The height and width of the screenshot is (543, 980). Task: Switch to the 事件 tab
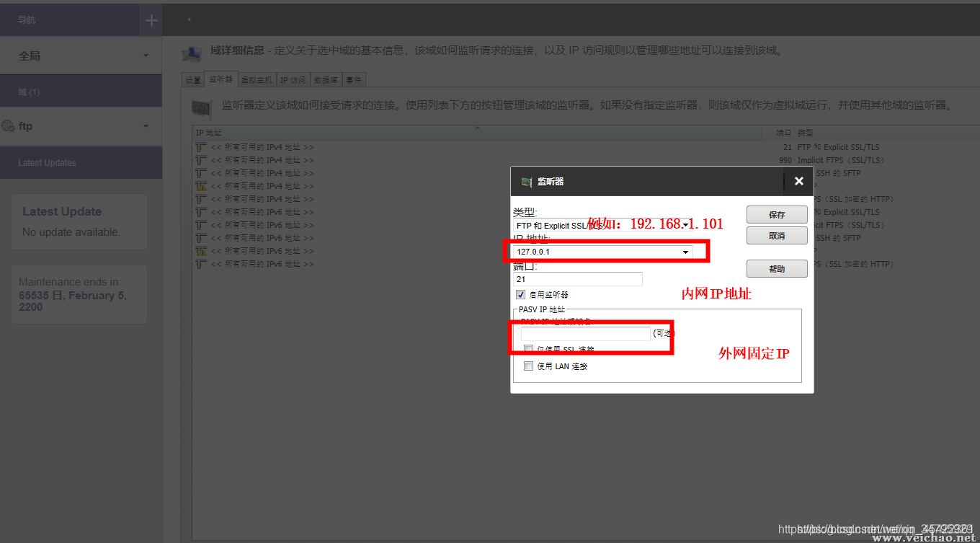pyautogui.click(x=354, y=79)
